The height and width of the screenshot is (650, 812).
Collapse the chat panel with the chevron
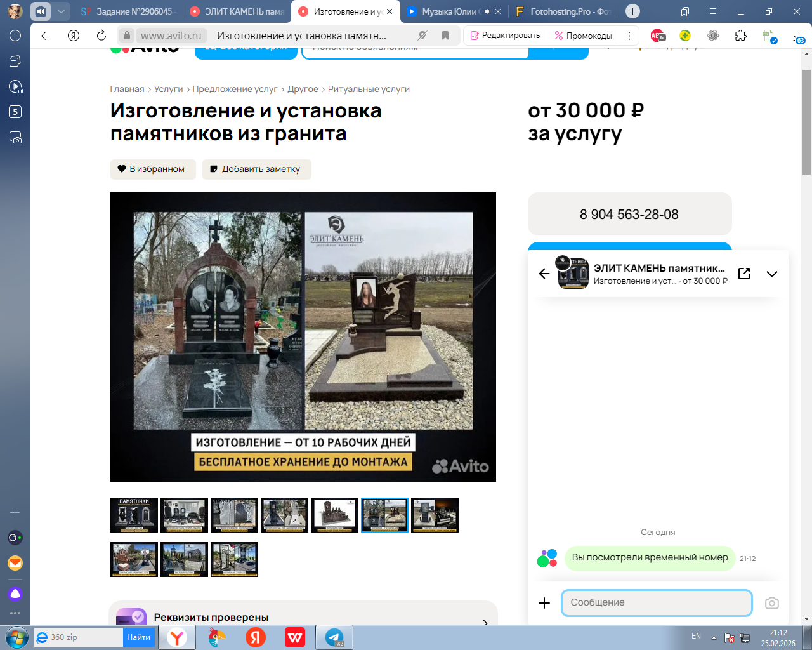771,274
